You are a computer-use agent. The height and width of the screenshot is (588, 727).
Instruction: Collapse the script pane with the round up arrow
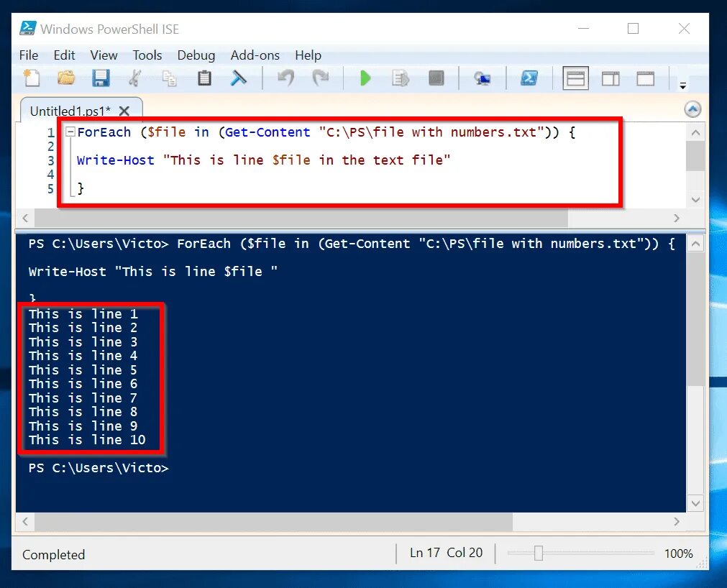692,110
